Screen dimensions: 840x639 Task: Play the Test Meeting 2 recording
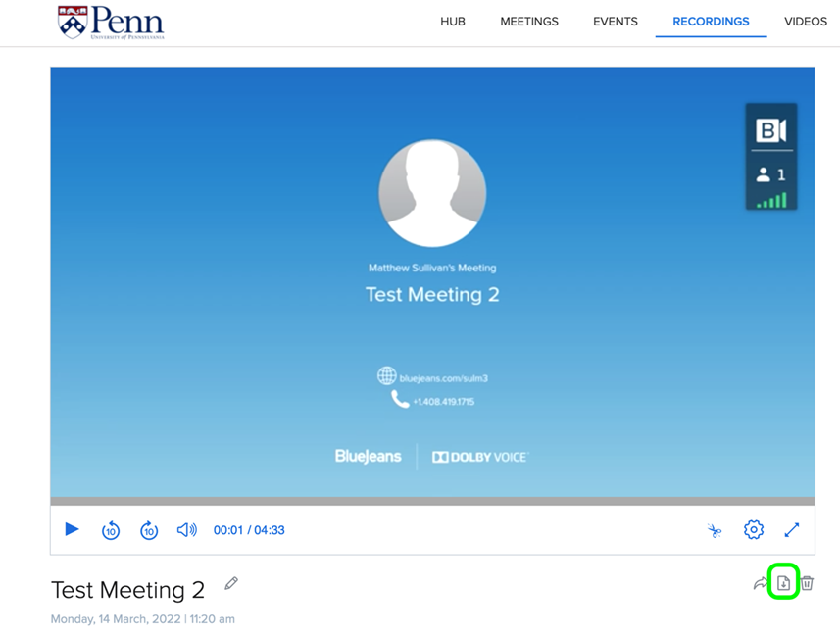pos(72,530)
